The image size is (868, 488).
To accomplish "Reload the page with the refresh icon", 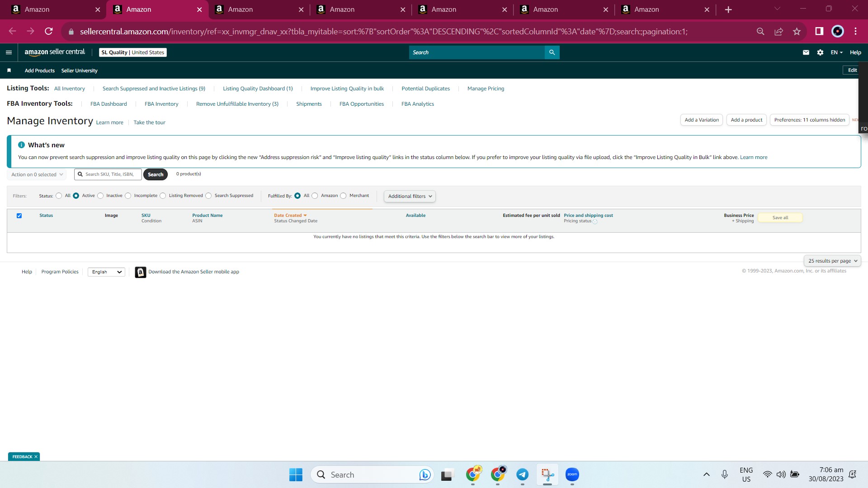I will pos(49,31).
